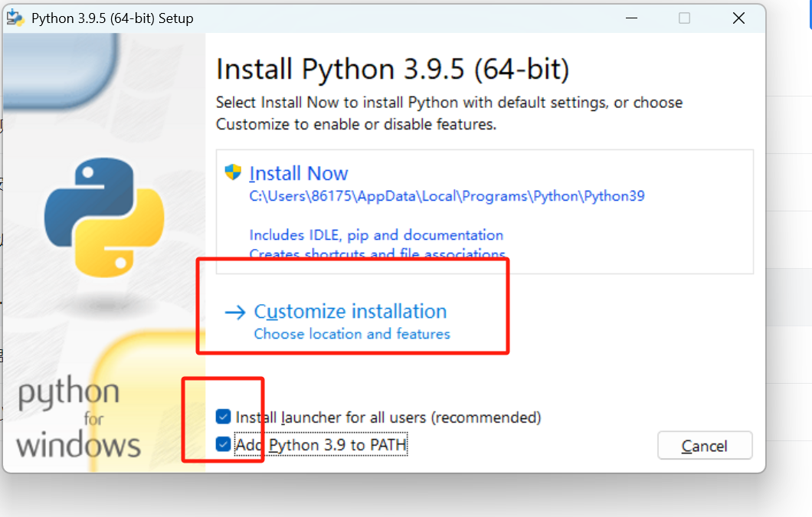Click 'Choose location and features' subtitle
This screenshot has height=517, width=812.
[x=352, y=334]
